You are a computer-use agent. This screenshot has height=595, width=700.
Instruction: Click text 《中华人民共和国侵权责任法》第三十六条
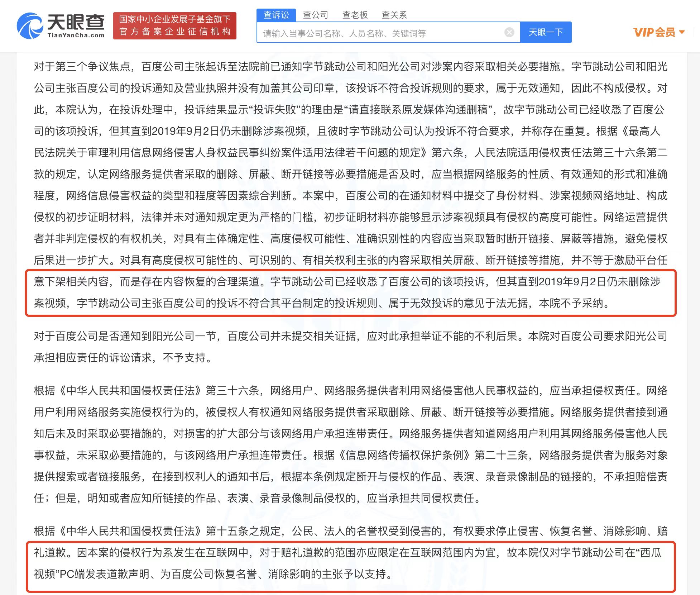157,391
